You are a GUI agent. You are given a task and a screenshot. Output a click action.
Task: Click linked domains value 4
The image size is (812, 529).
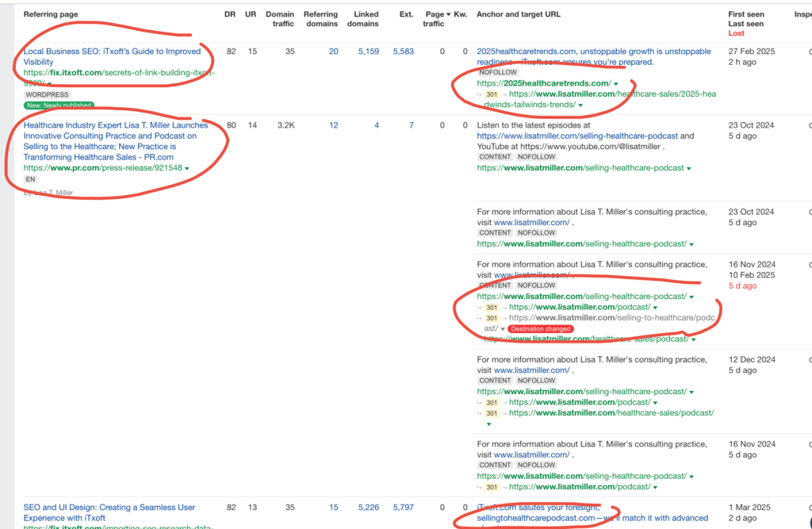tap(377, 125)
